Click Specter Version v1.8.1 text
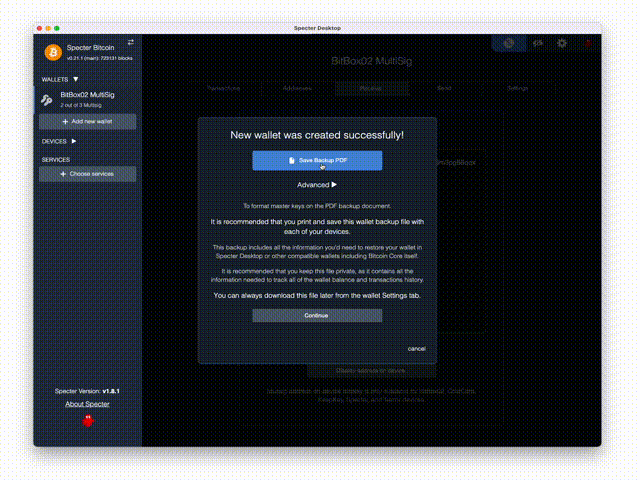 87,391
